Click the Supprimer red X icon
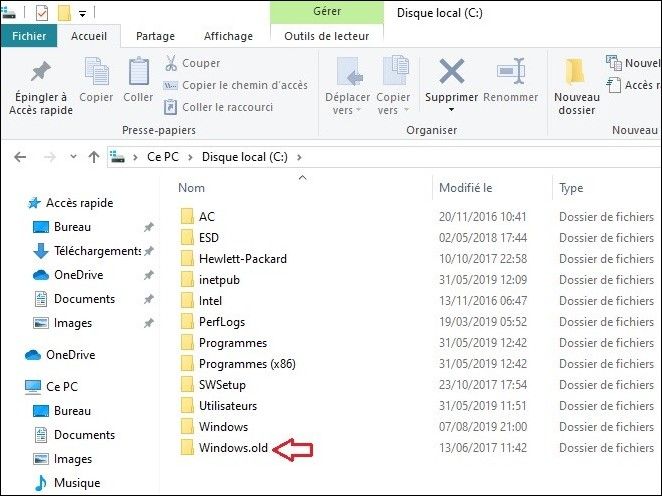 click(452, 71)
